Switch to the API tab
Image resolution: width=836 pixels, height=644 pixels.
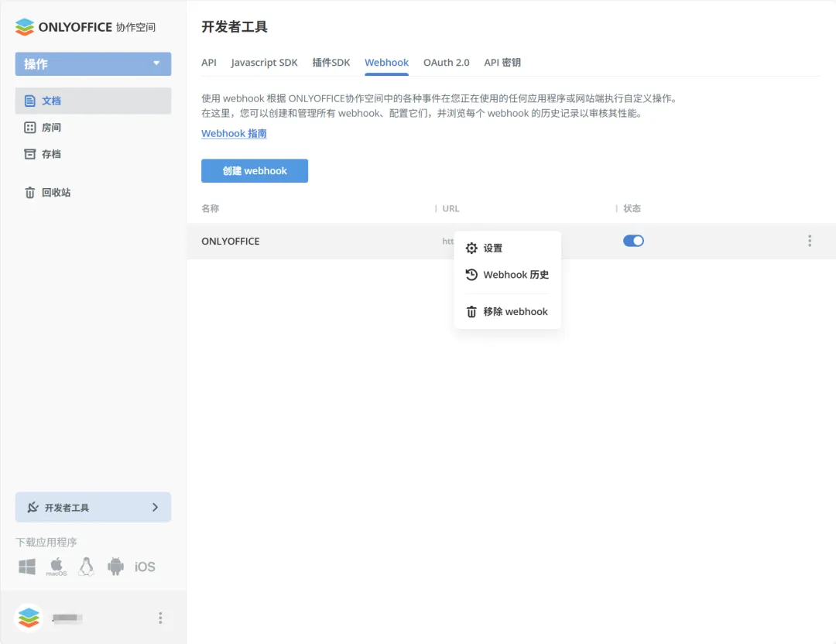point(209,63)
